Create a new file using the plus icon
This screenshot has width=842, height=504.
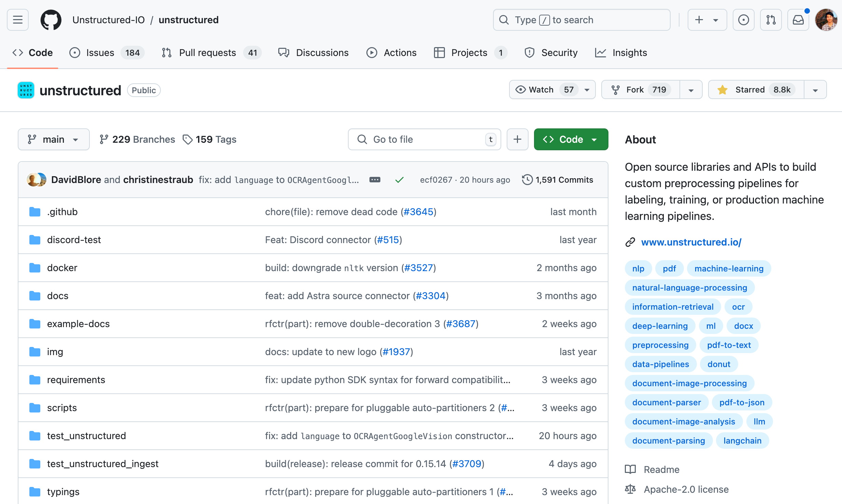point(517,139)
